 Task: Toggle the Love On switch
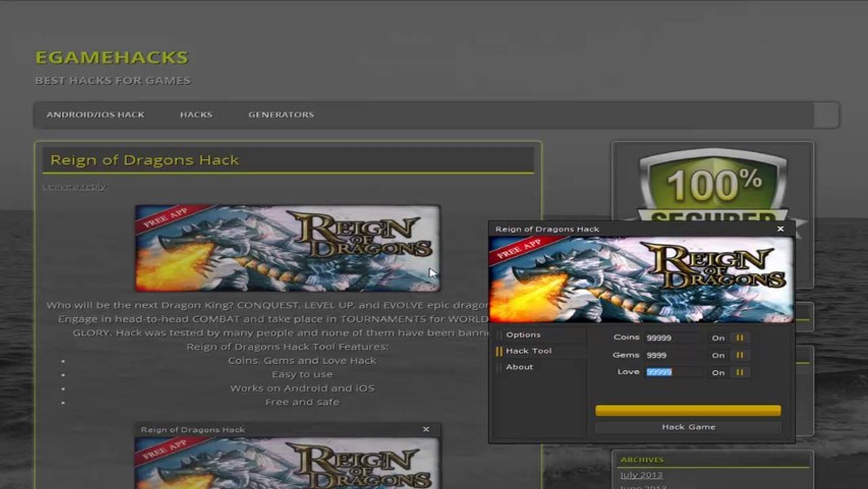[740, 372]
